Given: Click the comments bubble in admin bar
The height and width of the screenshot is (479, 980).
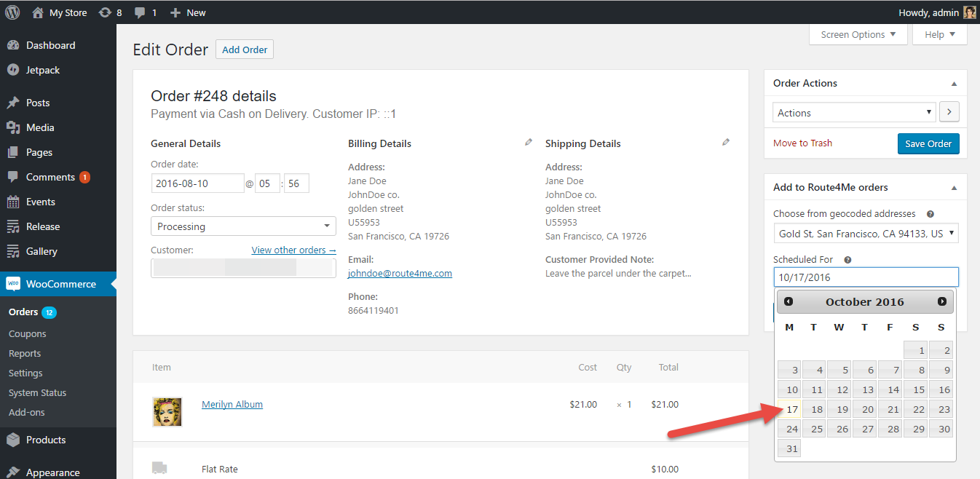Looking at the screenshot, I should tap(145, 12).
